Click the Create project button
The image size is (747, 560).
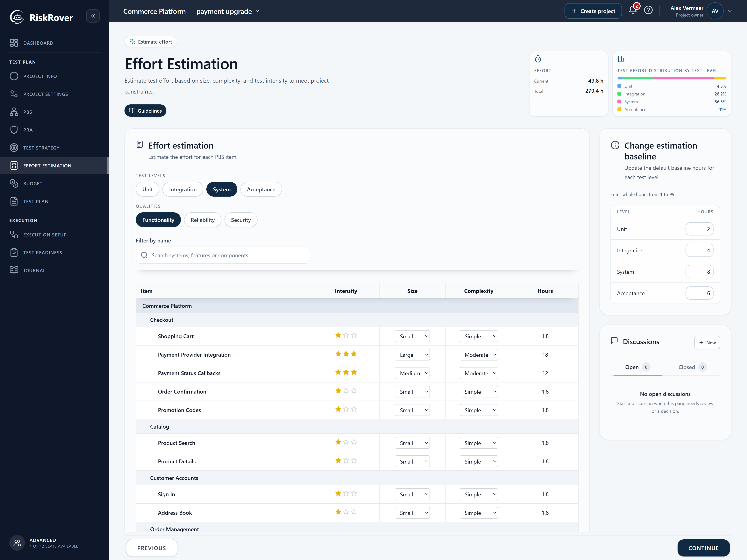point(593,11)
